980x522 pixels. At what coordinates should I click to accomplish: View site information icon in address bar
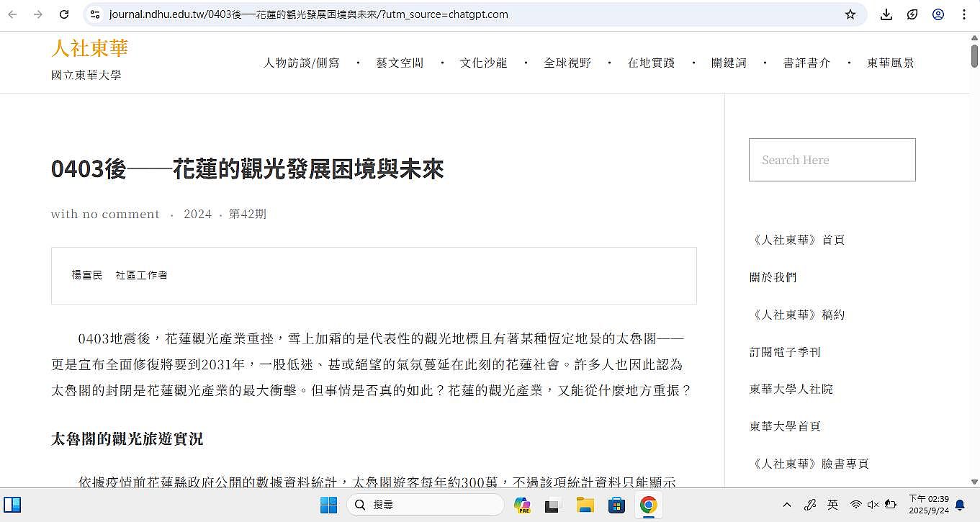94,14
